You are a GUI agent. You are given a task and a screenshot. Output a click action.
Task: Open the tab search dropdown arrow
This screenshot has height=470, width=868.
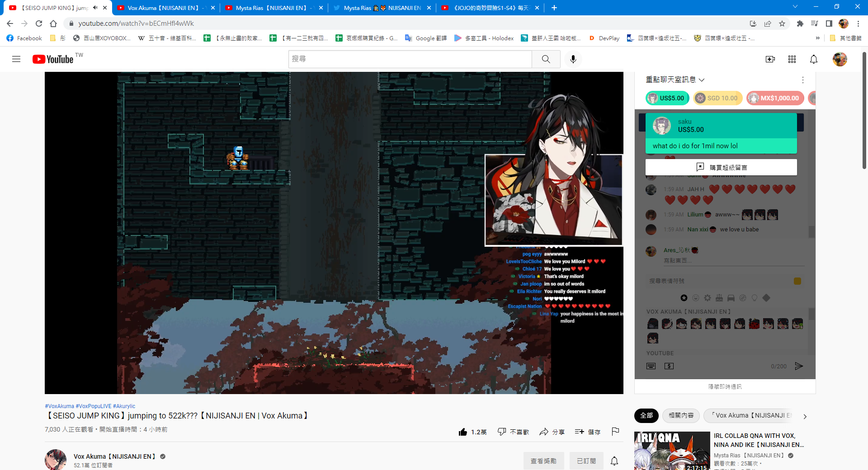click(x=795, y=7)
